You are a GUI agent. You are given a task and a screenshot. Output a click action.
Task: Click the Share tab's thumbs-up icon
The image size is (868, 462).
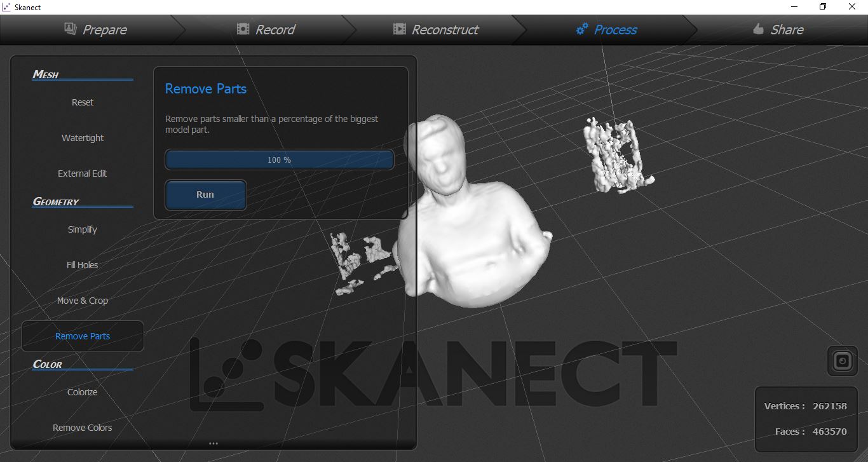758,29
